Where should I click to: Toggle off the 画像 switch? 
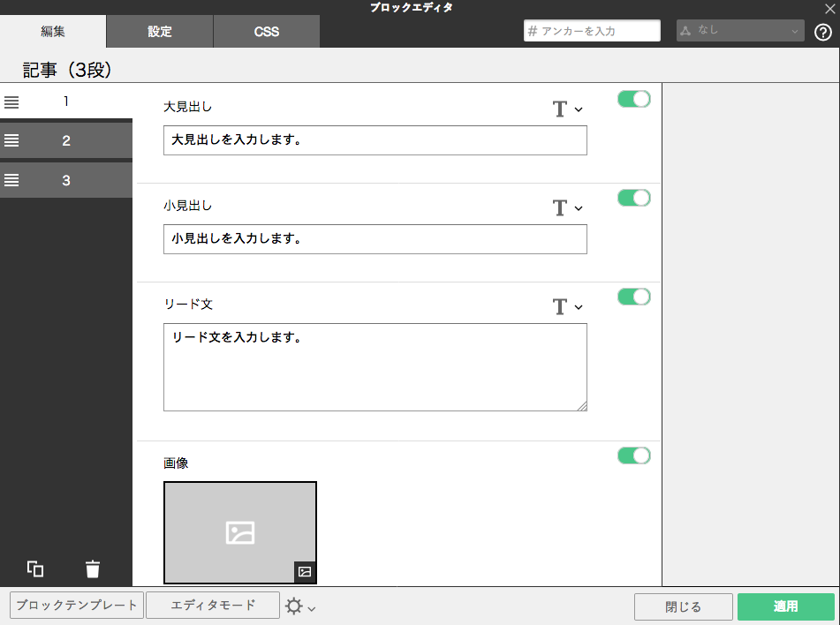pyautogui.click(x=633, y=456)
